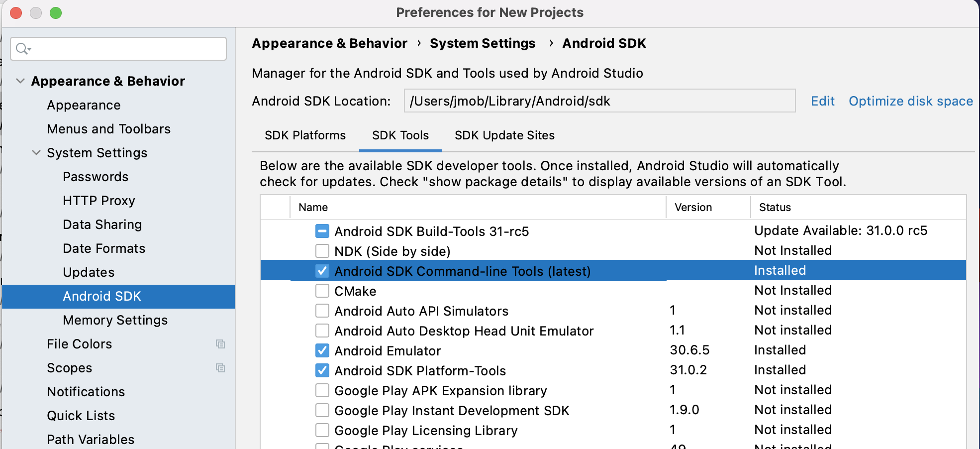
Task: Uncheck Android SDK Command-line Tools checkbox
Action: 322,271
